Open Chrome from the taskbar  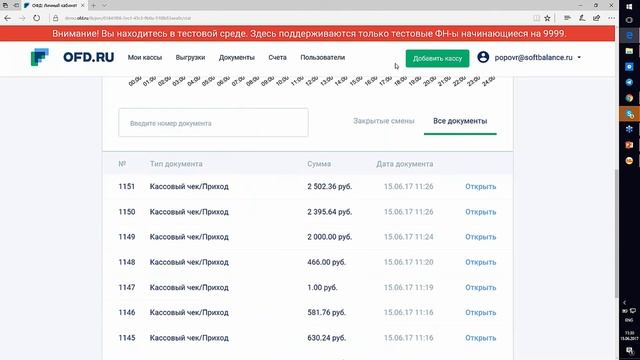point(629,98)
